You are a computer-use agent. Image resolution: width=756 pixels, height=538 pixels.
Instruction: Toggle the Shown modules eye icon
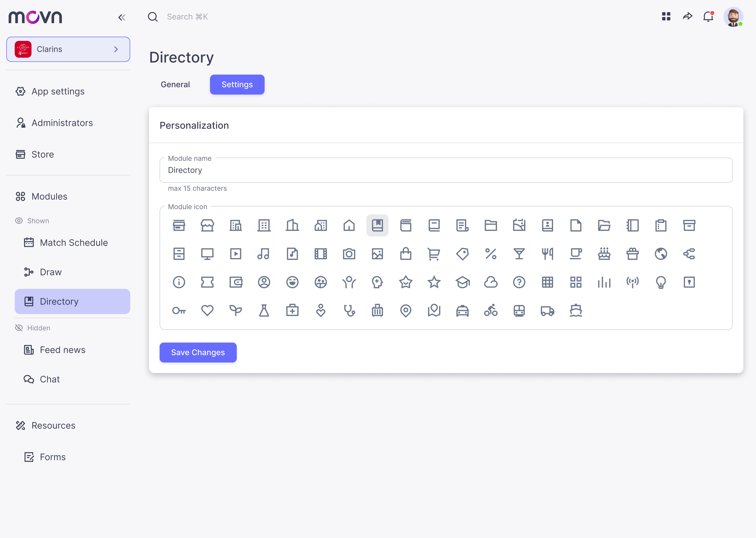pos(19,221)
